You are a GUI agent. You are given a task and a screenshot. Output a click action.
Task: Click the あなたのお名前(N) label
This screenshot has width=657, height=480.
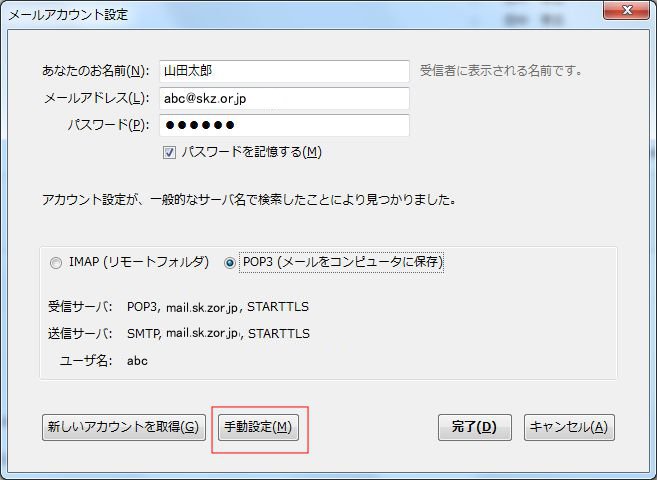(95, 71)
